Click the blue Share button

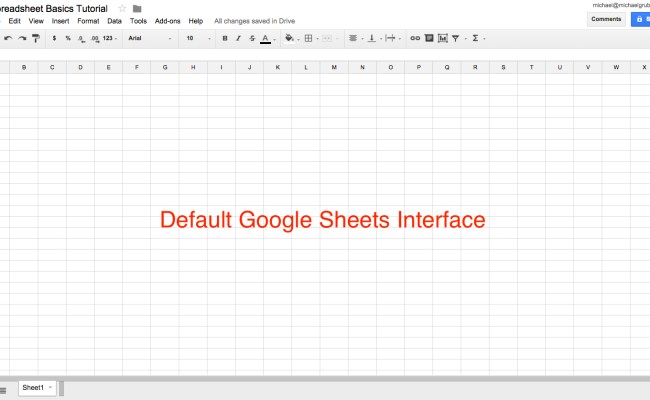pyautogui.click(x=641, y=19)
